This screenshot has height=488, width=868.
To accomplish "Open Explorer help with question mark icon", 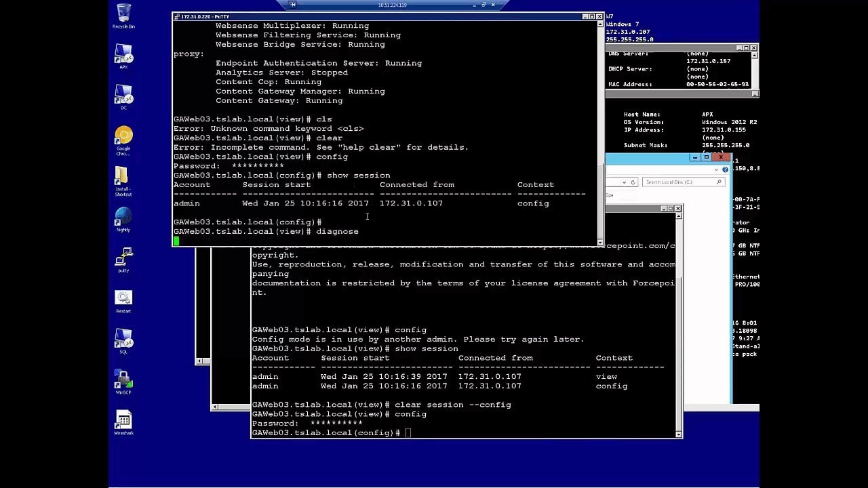I will [x=725, y=169].
